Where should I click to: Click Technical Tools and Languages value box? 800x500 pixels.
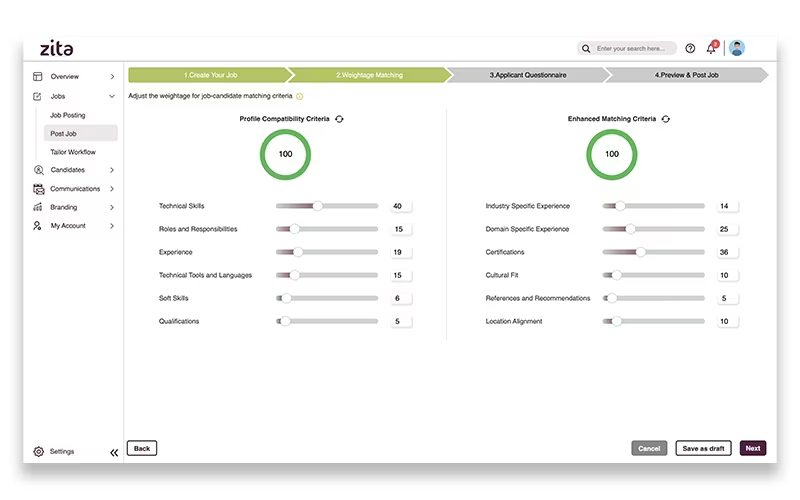401,275
